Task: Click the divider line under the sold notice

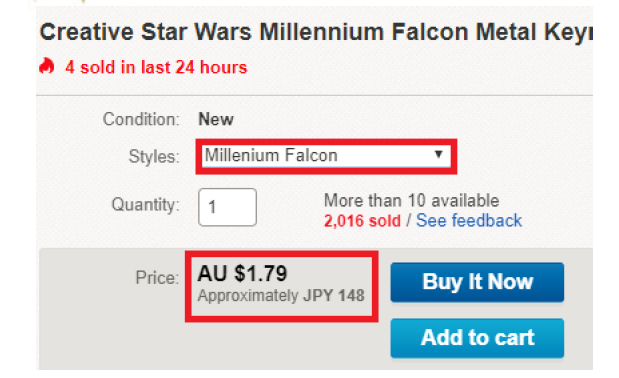Action: click(314, 95)
